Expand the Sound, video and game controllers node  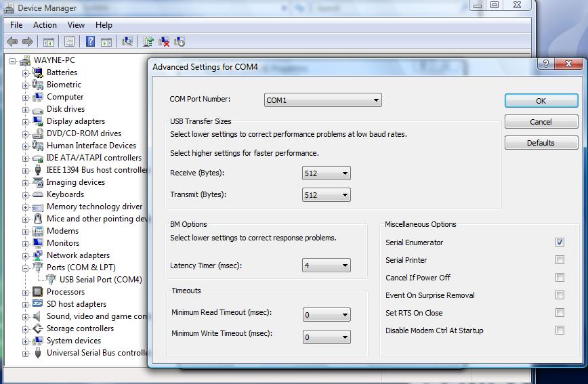25,317
